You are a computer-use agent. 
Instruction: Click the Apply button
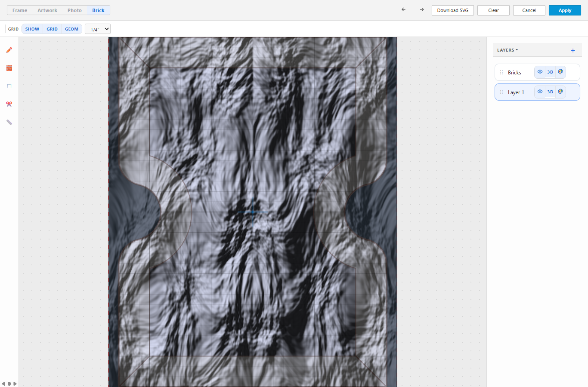565,10
